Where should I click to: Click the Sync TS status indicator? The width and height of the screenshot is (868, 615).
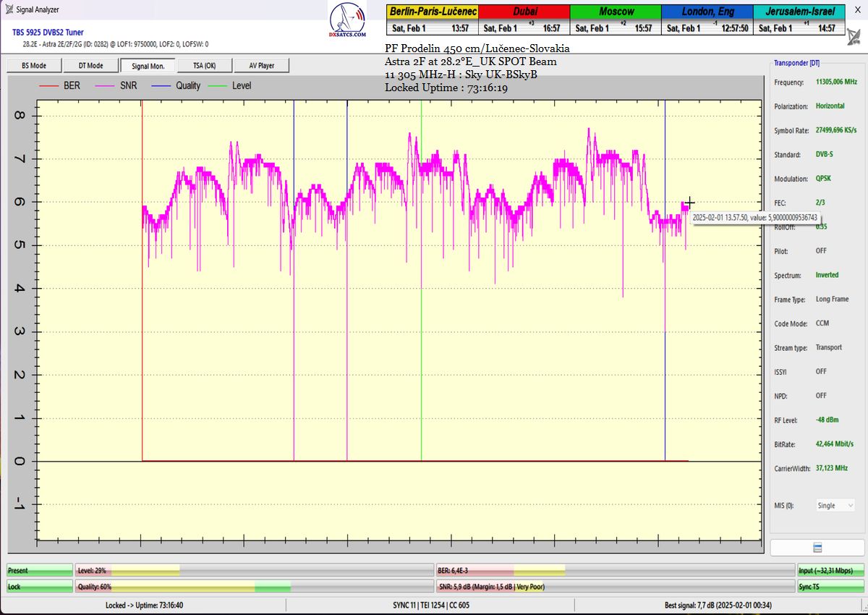pos(829,587)
